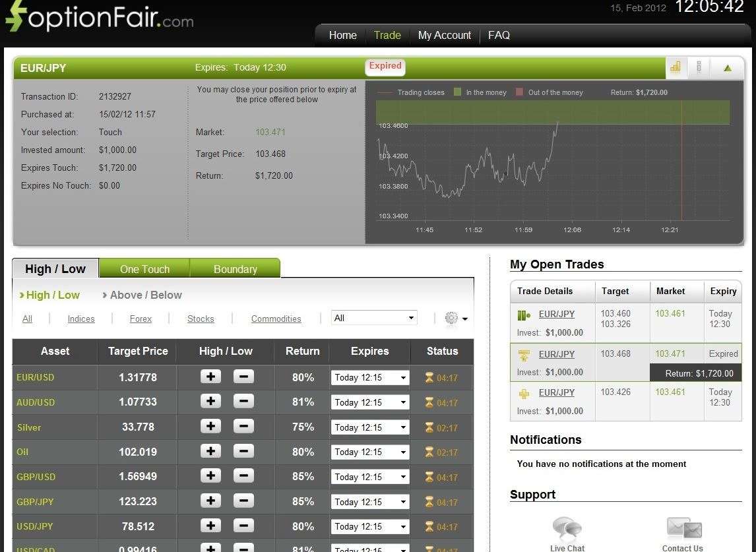Viewport: 756px width, 552px height.
Task: Click the Contact Us envelope icon
Action: [683, 526]
